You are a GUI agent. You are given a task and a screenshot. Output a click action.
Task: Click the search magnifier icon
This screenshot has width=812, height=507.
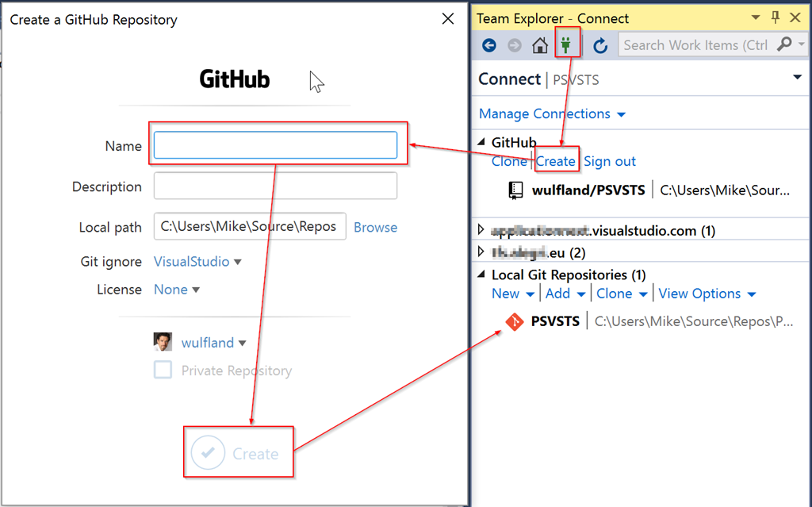(x=784, y=44)
